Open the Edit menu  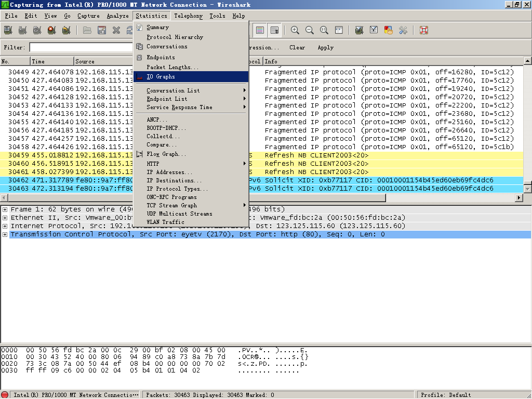point(31,16)
